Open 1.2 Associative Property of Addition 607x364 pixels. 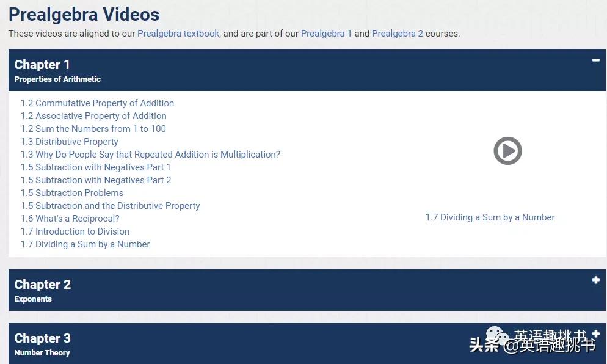[x=93, y=115]
